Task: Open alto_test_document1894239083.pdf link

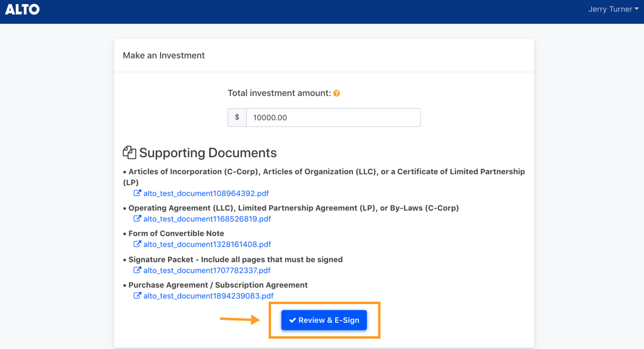Action: click(208, 296)
